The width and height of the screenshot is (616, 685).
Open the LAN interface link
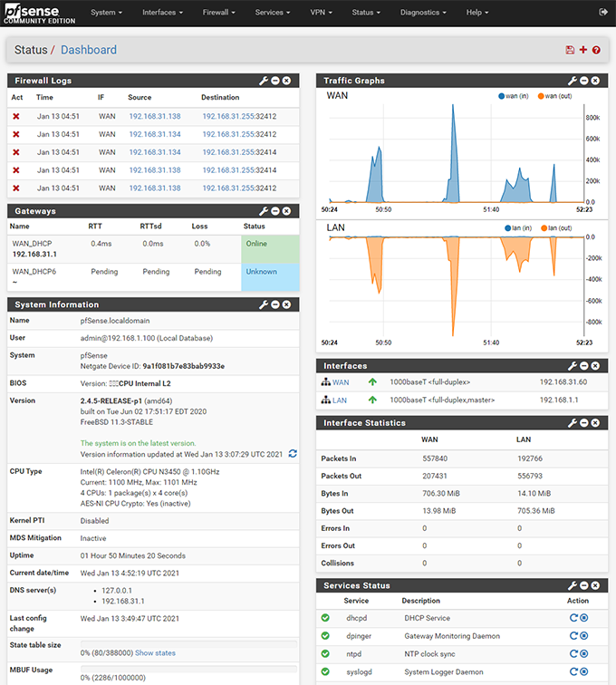pos(340,400)
